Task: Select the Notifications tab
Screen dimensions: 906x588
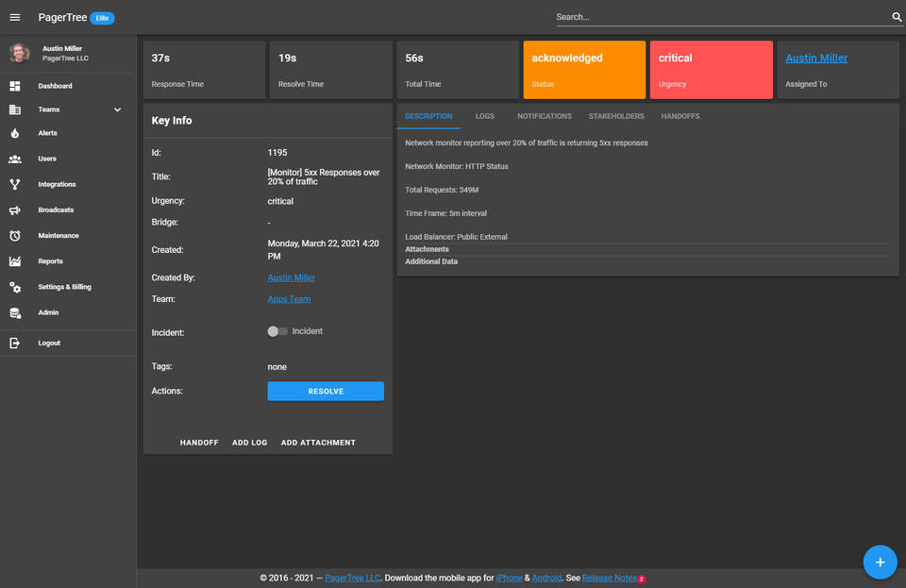Action: coord(545,116)
